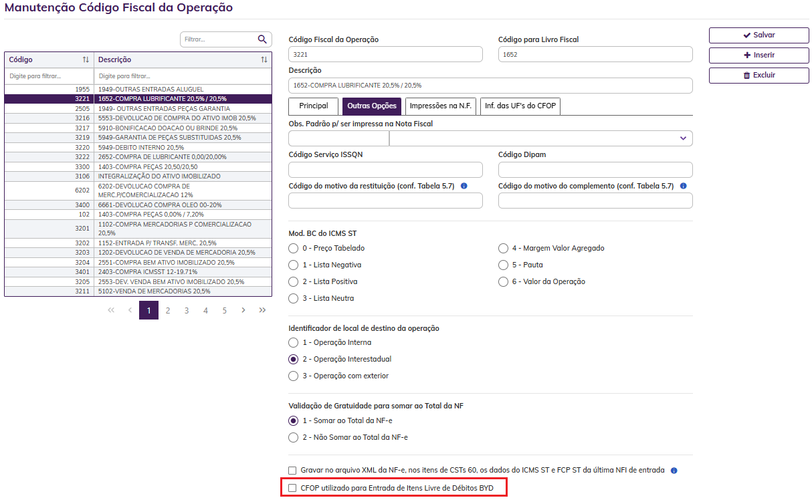Switch to the Principal tab

coord(314,106)
